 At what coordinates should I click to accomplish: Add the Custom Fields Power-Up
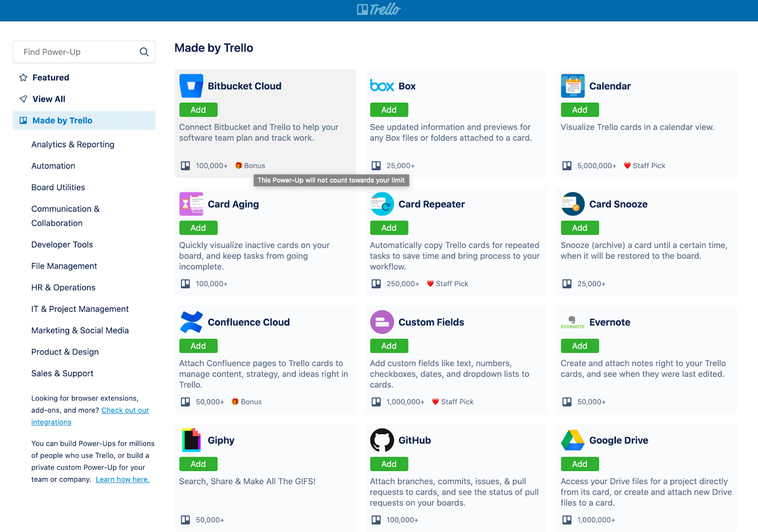389,345
